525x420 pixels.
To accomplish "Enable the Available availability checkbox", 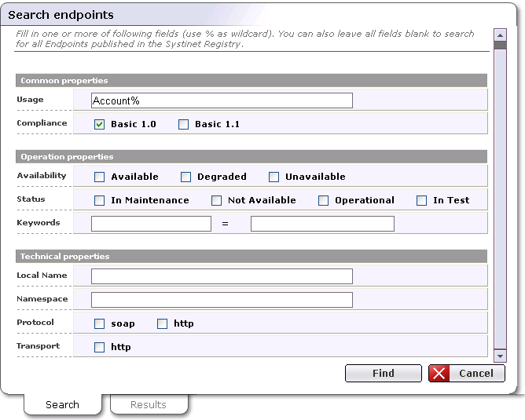I will [100, 177].
